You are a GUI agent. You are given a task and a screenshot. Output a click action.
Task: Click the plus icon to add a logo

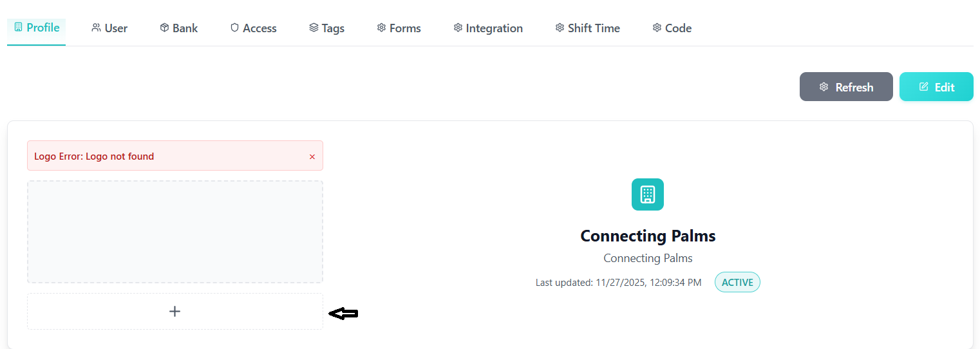[x=174, y=312]
